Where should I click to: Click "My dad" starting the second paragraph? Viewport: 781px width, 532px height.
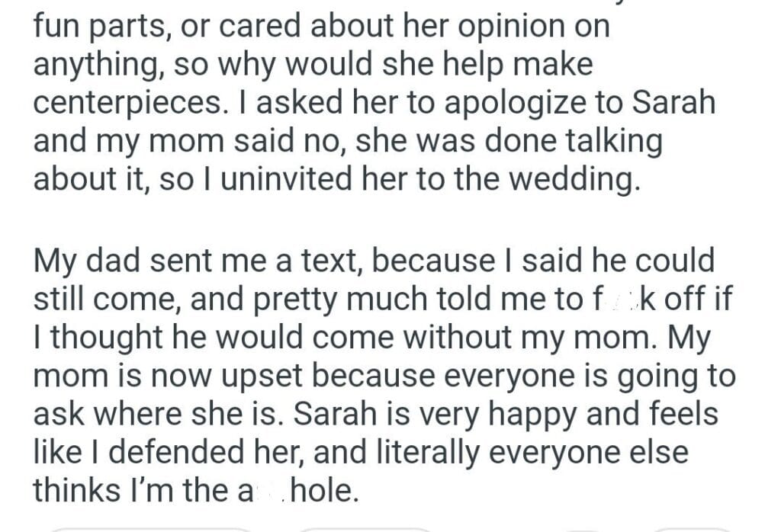tap(84, 261)
